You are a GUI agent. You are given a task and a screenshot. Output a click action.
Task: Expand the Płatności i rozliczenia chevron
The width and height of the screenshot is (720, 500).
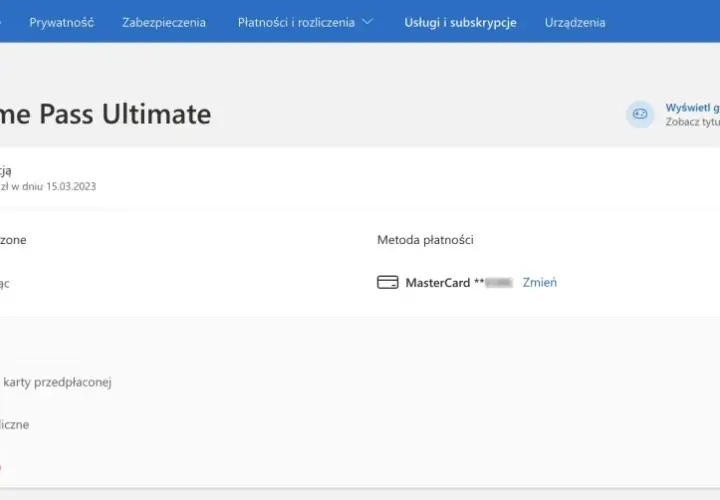367,22
